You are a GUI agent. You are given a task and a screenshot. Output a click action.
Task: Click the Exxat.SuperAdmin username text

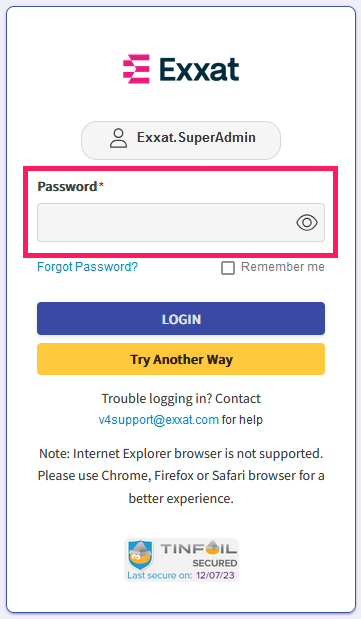pos(196,137)
